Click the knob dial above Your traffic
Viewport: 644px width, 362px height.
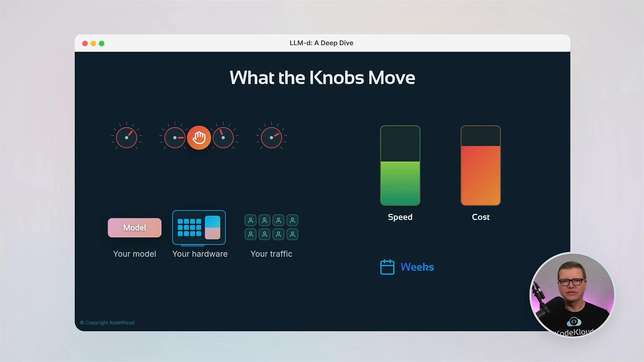click(x=271, y=137)
